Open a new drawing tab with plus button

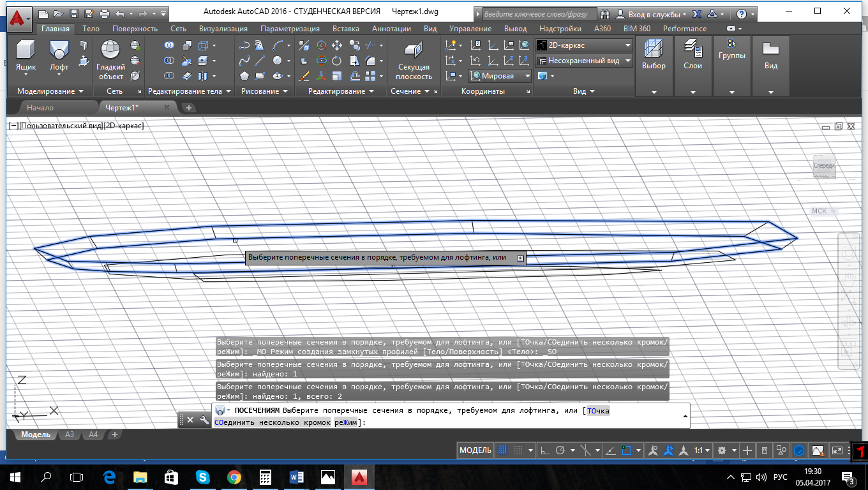click(x=189, y=108)
